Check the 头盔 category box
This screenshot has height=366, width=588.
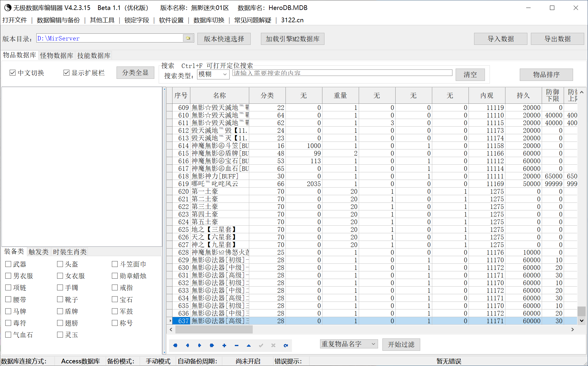pos(60,264)
